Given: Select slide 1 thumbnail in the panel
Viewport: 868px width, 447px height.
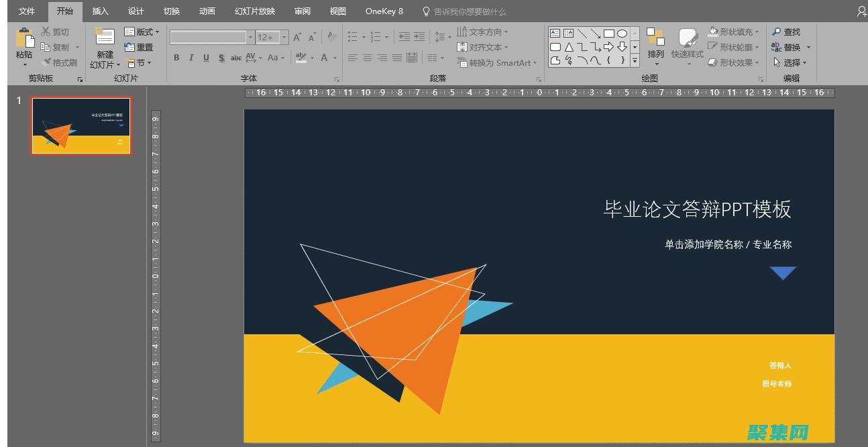Looking at the screenshot, I should 81,126.
